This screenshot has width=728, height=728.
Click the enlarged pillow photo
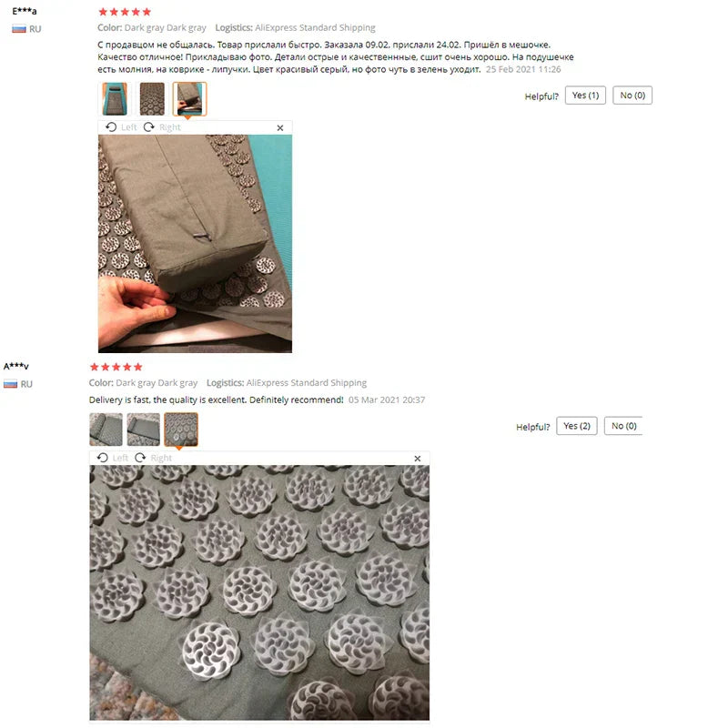(x=195, y=244)
